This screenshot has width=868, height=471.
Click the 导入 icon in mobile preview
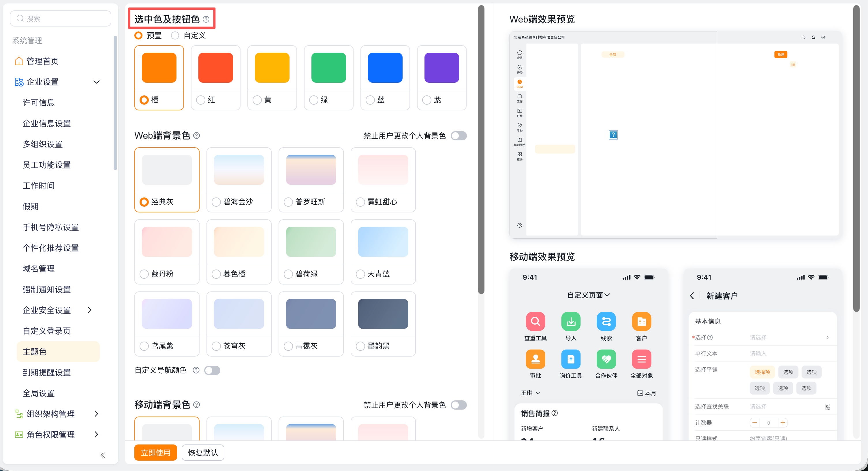(x=571, y=321)
